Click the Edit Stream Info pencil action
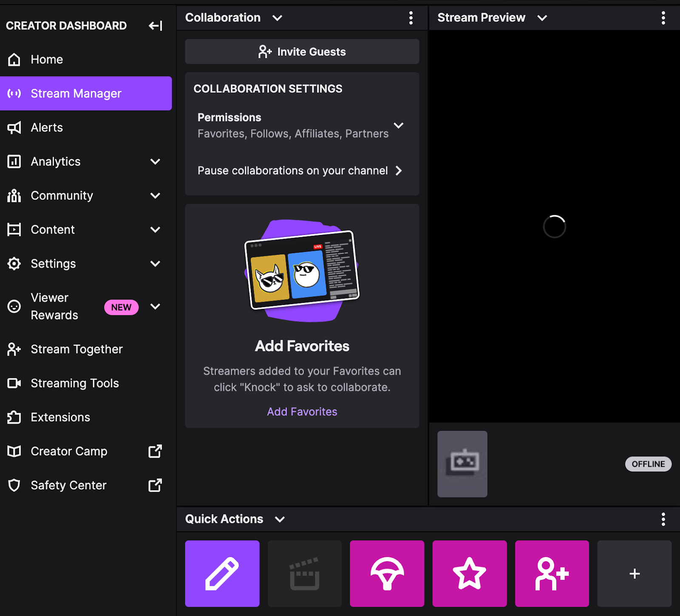 [x=222, y=574]
